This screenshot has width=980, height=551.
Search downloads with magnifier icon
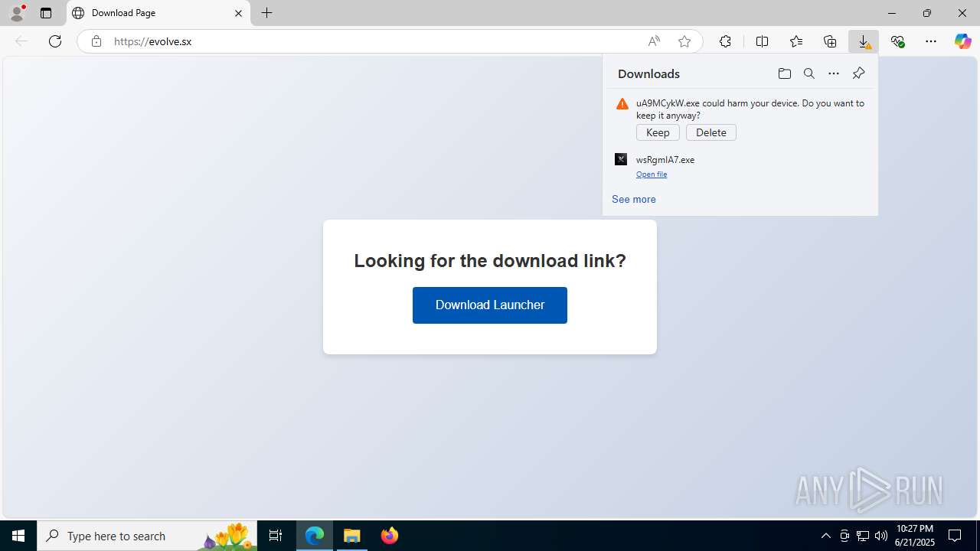click(808, 73)
